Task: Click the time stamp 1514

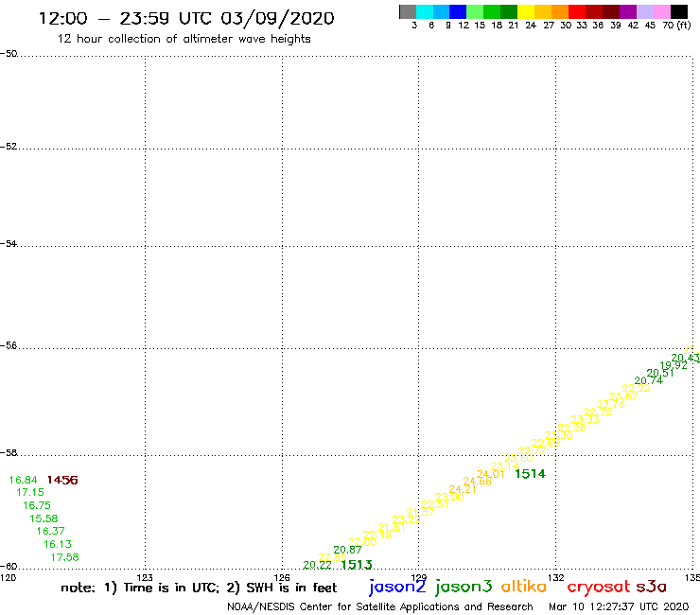Action: [531, 474]
